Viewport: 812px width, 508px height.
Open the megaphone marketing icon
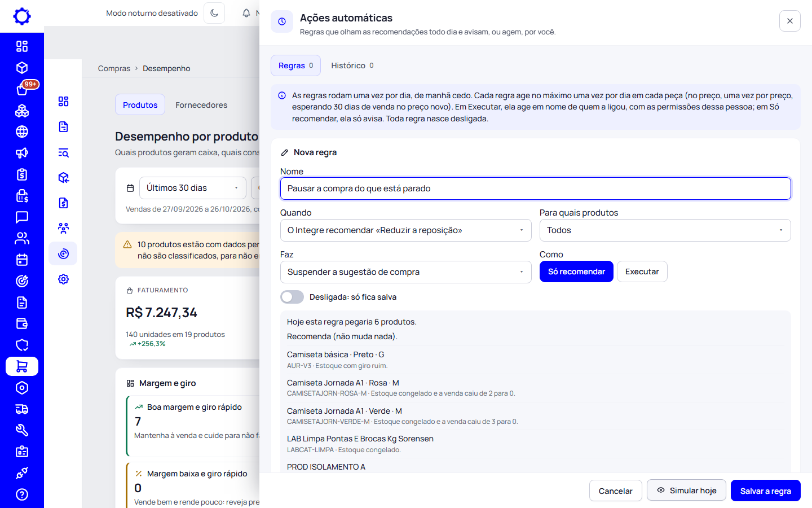pyautogui.click(x=22, y=153)
